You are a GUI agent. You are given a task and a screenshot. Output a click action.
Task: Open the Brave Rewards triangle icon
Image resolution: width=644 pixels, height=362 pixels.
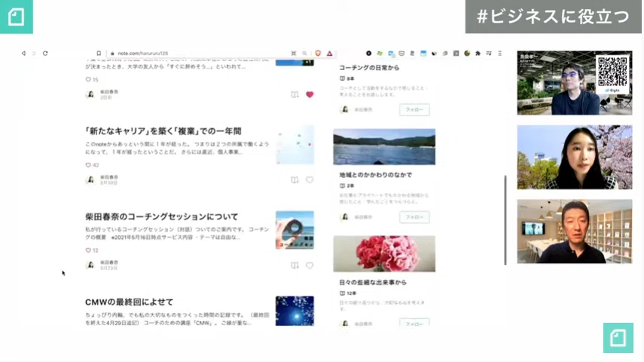pos(329,54)
